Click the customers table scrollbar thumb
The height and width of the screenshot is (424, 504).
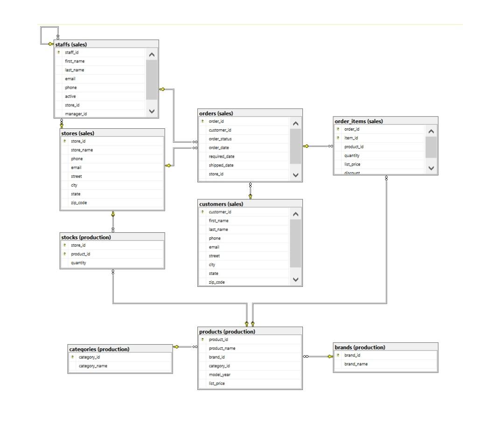(296, 243)
